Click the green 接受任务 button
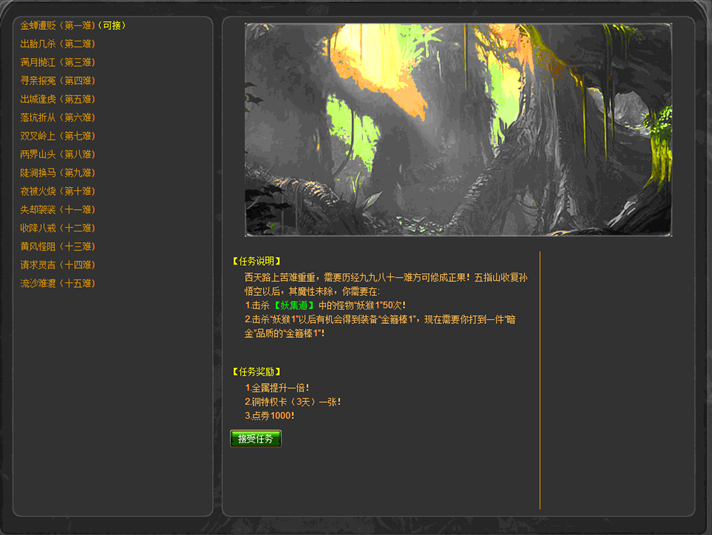 click(x=256, y=439)
